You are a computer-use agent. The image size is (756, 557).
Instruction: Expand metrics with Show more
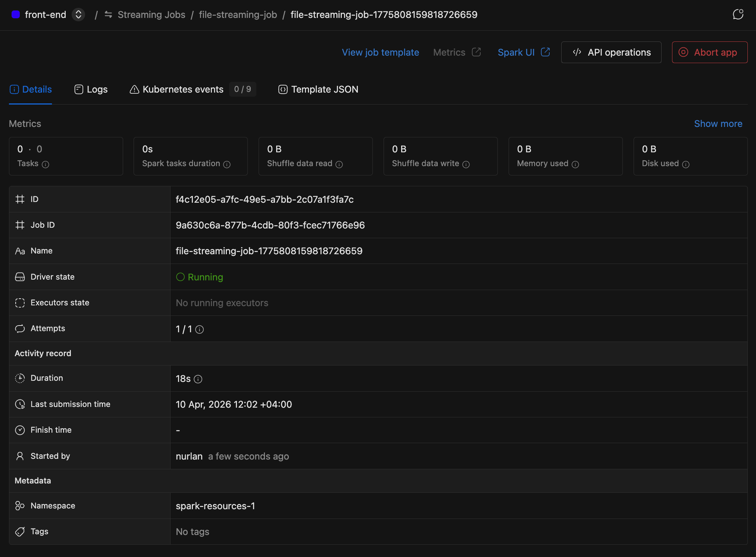(x=718, y=124)
